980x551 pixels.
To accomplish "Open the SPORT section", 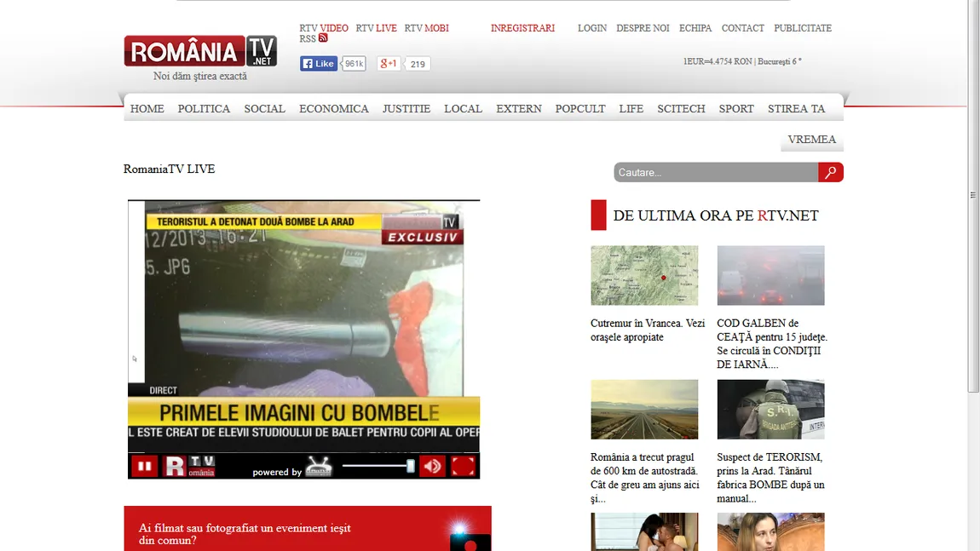I will click(x=736, y=109).
